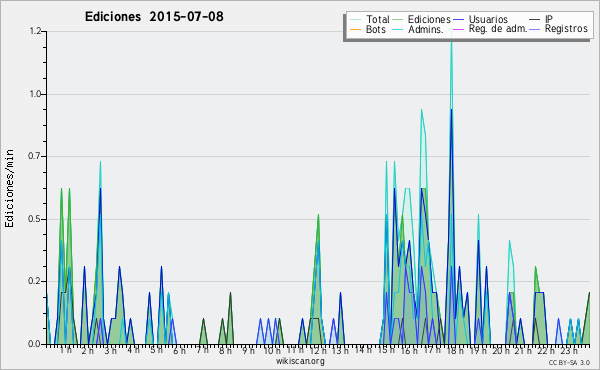Click the Usuarios legend entry
Viewport: 600px width, 370px height.
(488, 19)
